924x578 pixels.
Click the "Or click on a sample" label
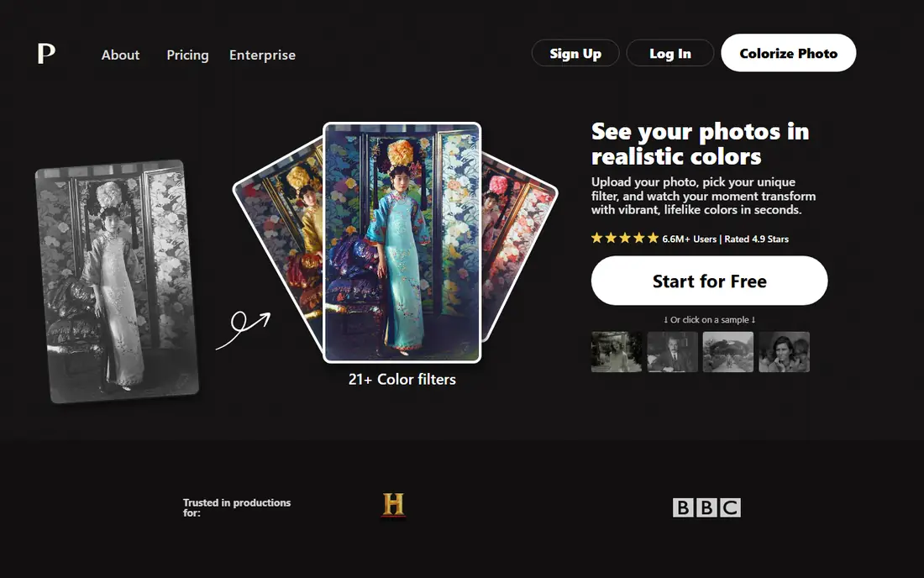click(710, 320)
